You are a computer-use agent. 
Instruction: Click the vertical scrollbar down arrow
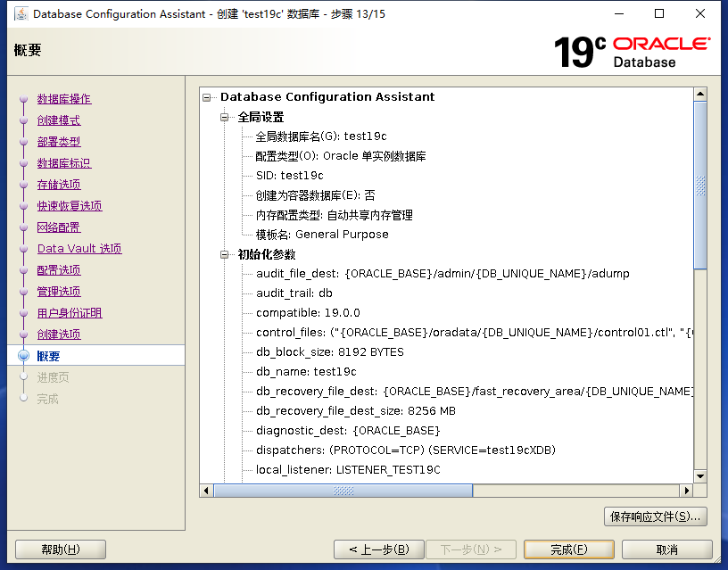[x=700, y=476]
